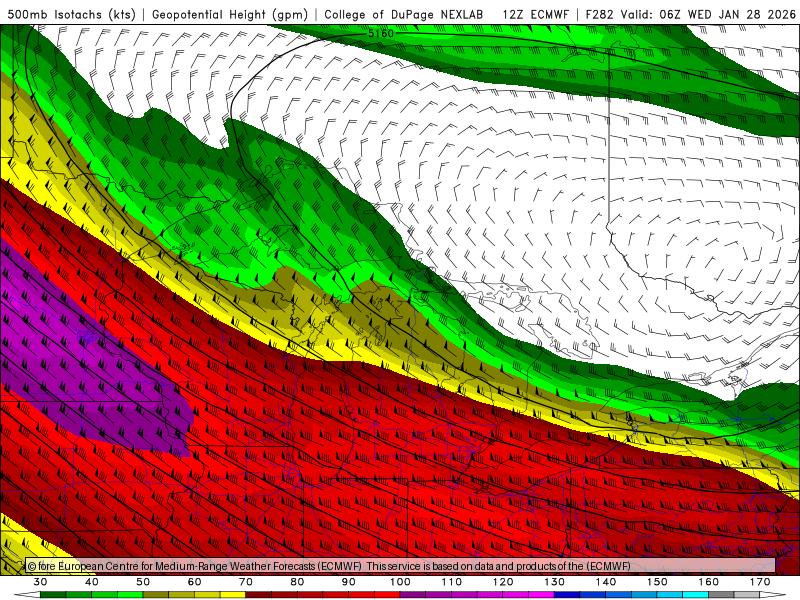Click the "170" value on the color scale
This screenshot has width=800, height=600.
pos(760,582)
